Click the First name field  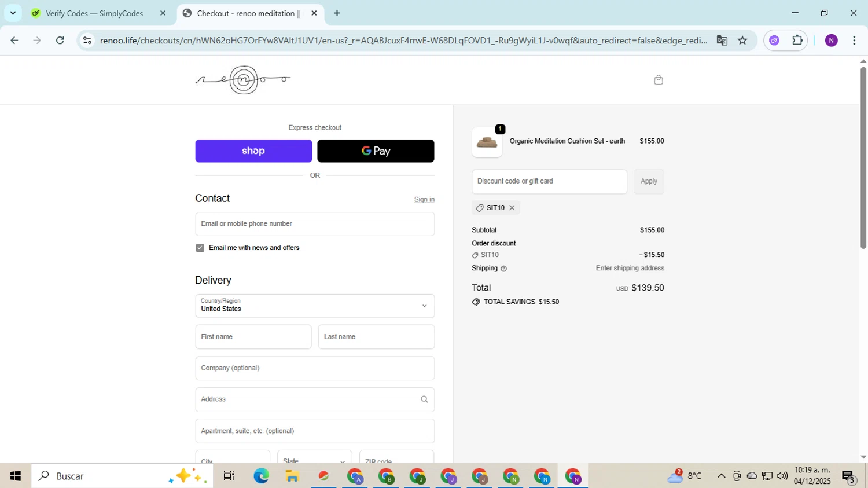tap(253, 337)
